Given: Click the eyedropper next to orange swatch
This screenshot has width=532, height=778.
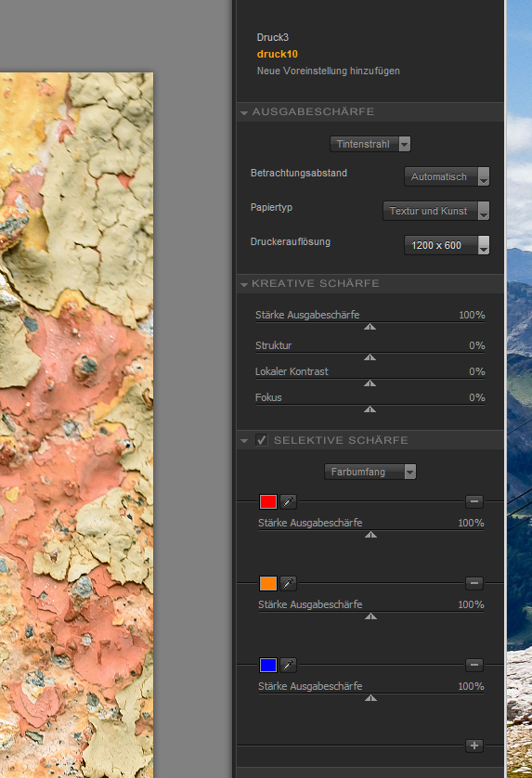Looking at the screenshot, I should tap(288, 583).
